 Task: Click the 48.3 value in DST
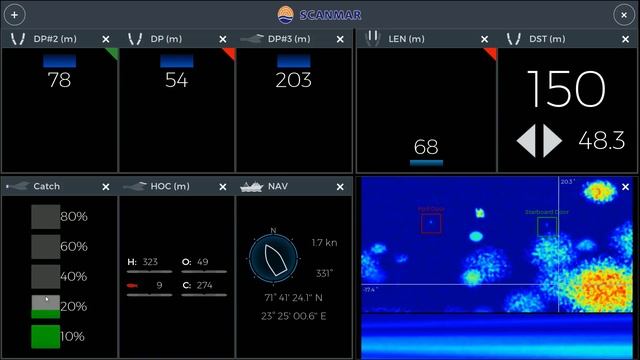pyautogui.click(x=601, y=140)
